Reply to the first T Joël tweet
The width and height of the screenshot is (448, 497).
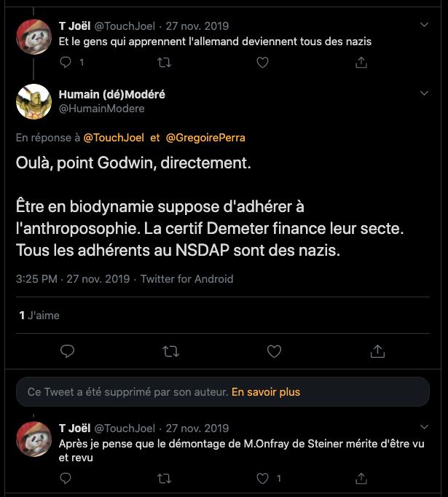tap(66, 63)
